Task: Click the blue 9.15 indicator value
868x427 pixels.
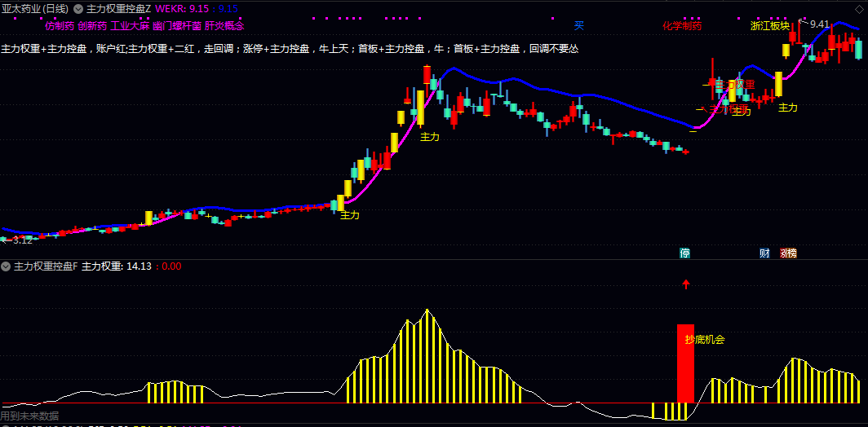Action: coord(228,9)
